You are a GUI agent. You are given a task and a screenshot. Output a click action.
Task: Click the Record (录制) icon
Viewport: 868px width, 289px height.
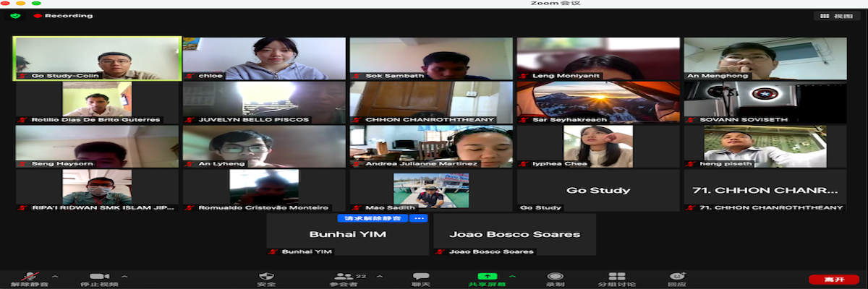(555, 277)
